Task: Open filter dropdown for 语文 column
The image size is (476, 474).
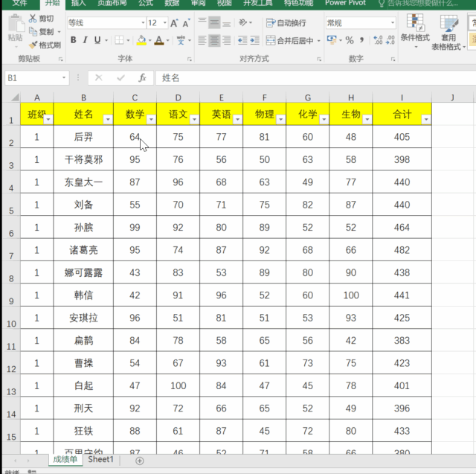Action: [194, 119]
